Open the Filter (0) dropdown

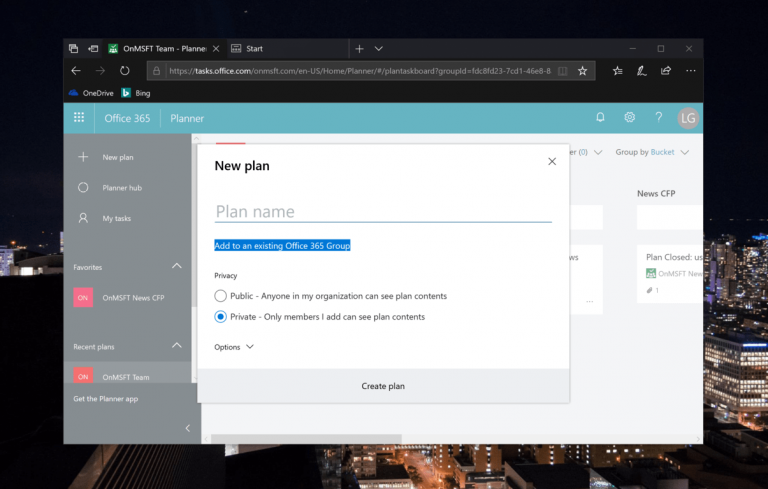586,152
